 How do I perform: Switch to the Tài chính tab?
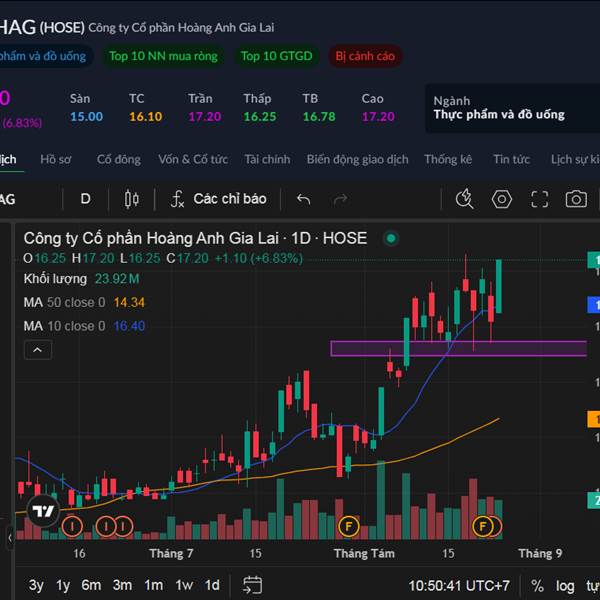[267, 159]
